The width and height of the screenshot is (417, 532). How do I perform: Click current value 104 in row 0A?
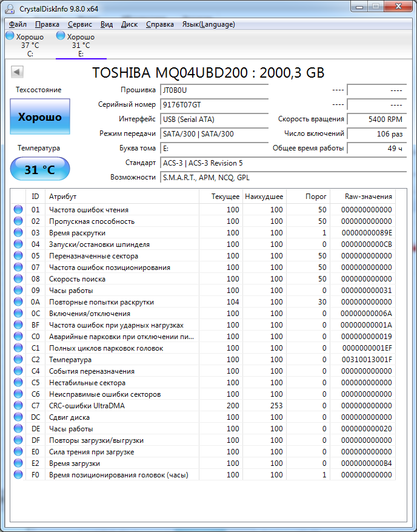point(233,302)
